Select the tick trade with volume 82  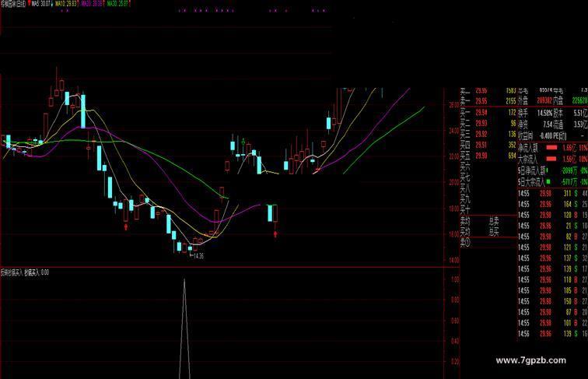553,237
